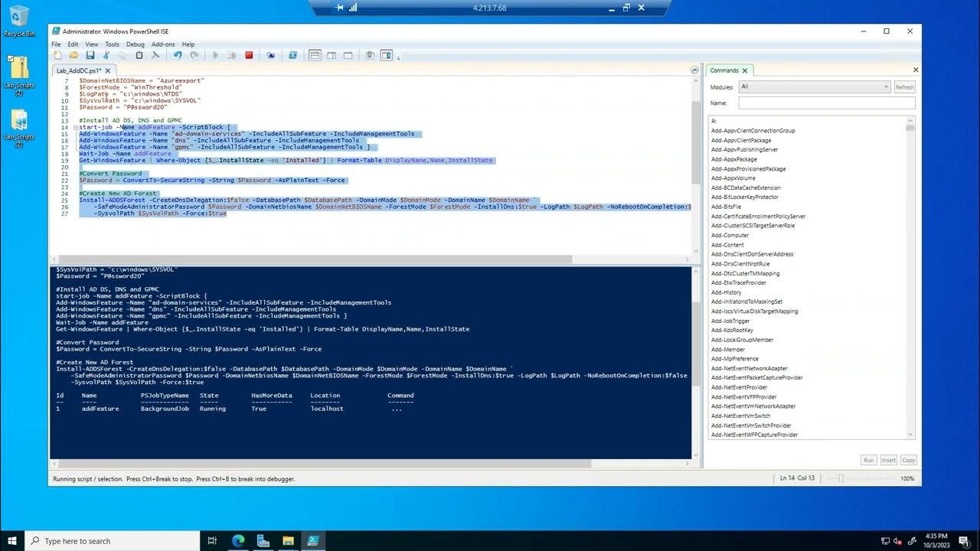Click the Open script folder icon
The image size is (980, 551).
coord(73,55)
